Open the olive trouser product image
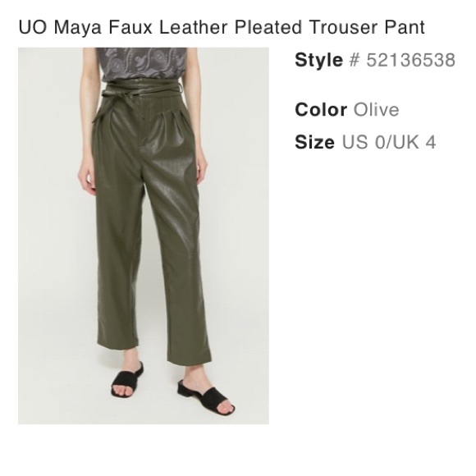The width and height of the screenshot is (476, 476). (144, 236)
